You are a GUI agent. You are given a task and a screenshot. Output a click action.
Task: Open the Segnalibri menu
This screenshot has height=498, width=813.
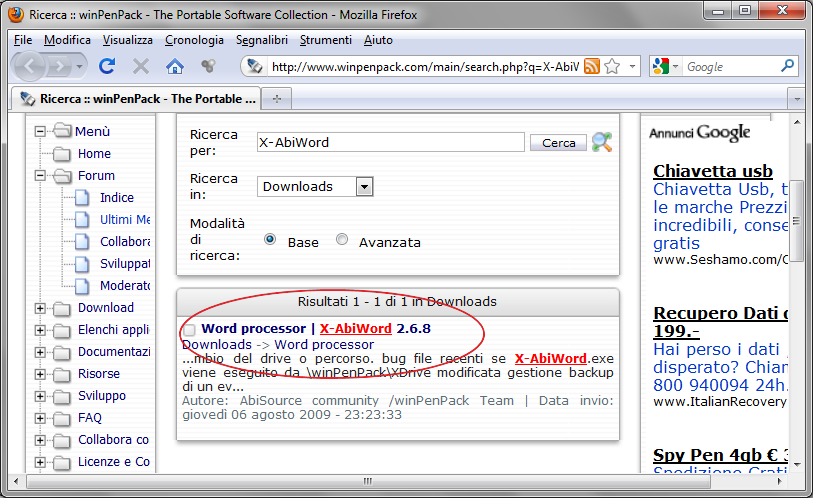pyautogui.click(x=262, y=40)
